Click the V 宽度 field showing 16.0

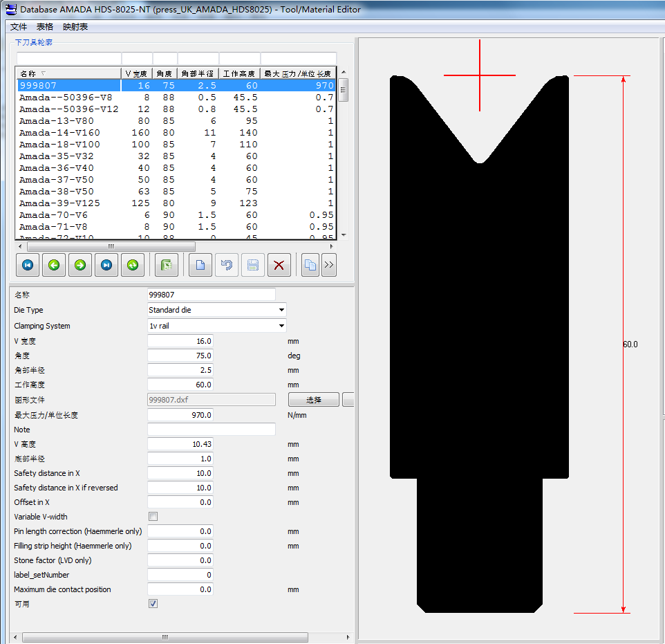pyautogui.click(x=180, y=341)
